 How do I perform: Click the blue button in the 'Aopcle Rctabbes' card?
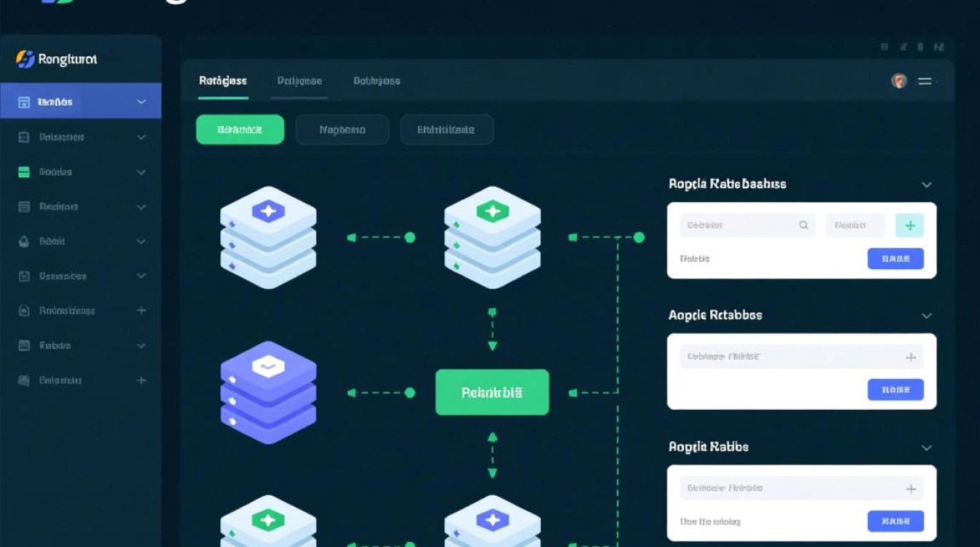(895, 389)
